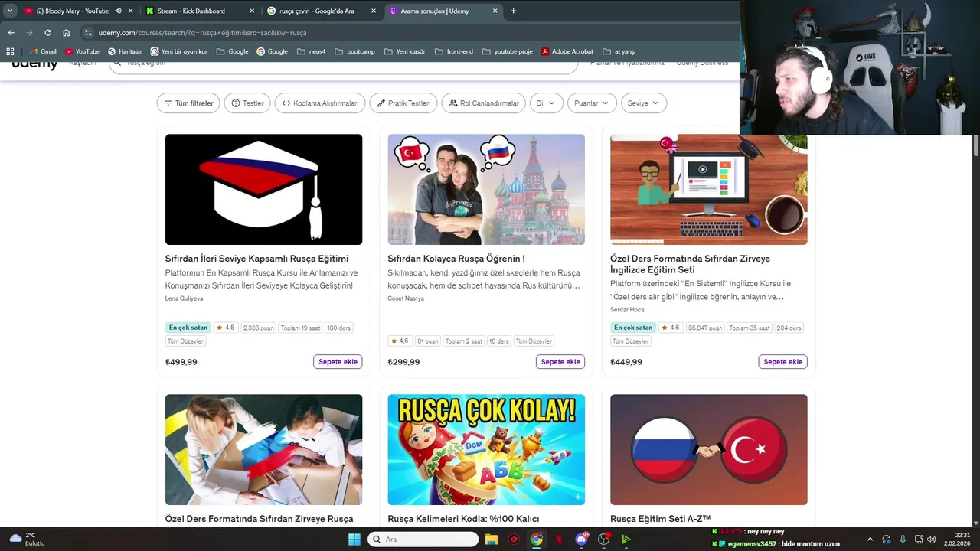Click the site info icon in address bar

(x=88, y=33)
